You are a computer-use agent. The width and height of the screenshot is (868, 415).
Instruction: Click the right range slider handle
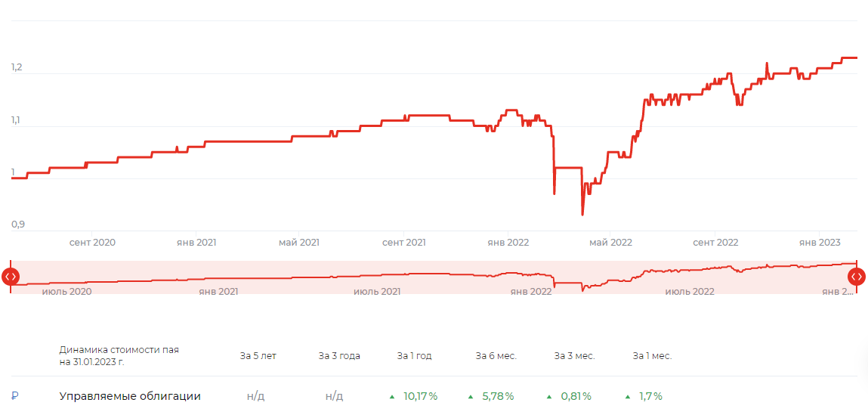click(857, 277)
